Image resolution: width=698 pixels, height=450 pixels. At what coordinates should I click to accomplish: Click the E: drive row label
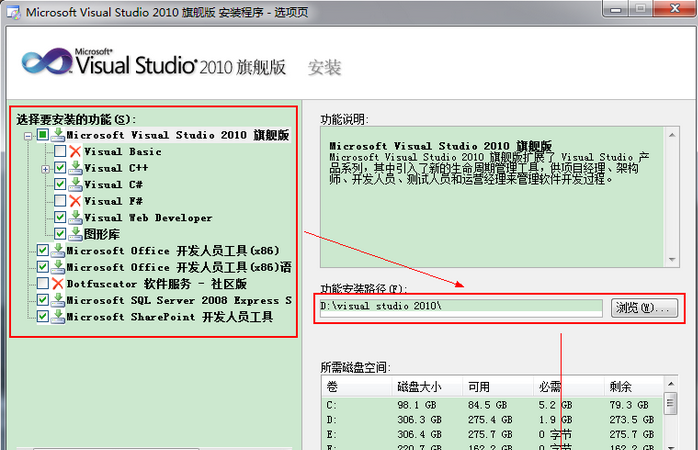tap(332, 434)
